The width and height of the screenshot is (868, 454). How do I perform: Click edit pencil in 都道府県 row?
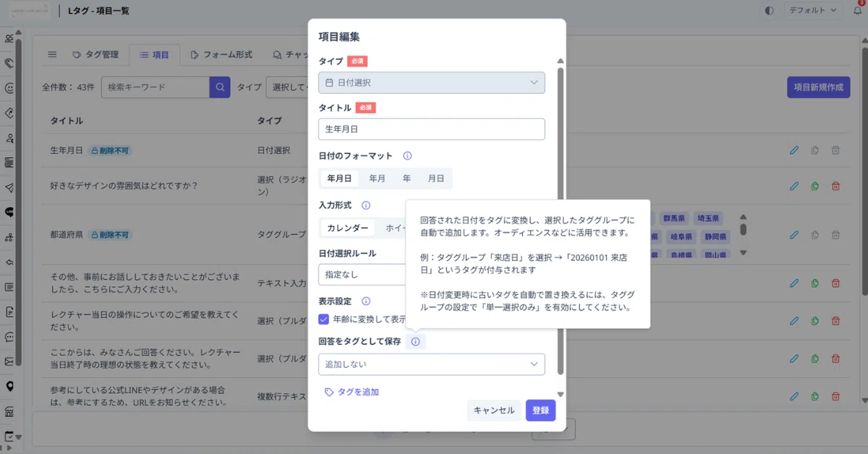coord(794,235)
